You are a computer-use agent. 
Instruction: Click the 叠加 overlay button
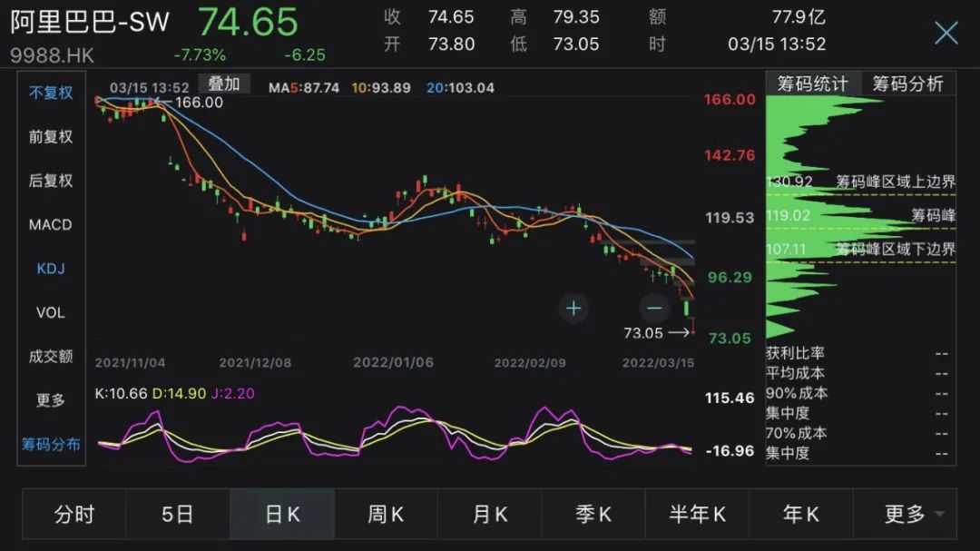coord(224,84)
